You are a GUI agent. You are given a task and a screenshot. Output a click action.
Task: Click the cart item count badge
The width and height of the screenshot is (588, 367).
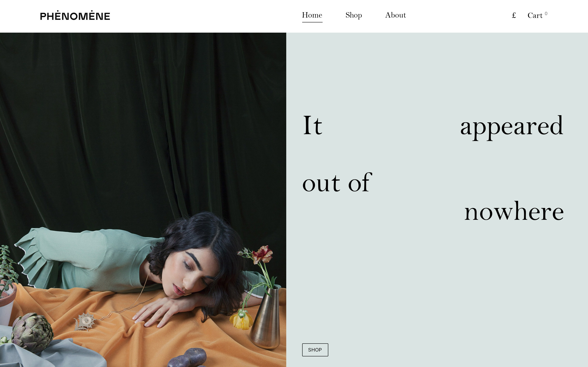tap(546, 13)
